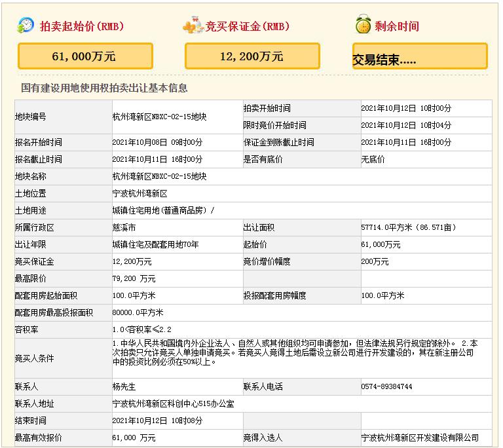Viewport: 503px width, 448px height.
Task: Click the 2021年10月08日 09时00分 value
Action: tap(157, 142)
